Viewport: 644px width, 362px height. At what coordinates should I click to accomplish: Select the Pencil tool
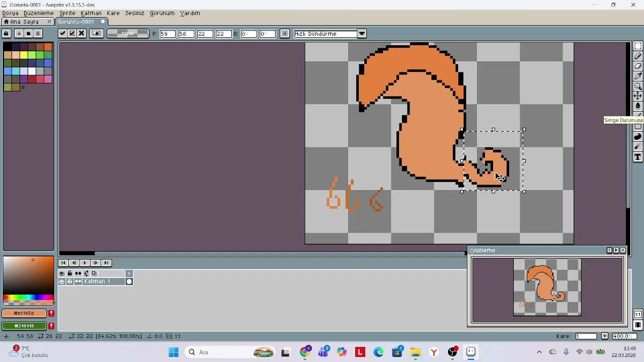(638, 56)
